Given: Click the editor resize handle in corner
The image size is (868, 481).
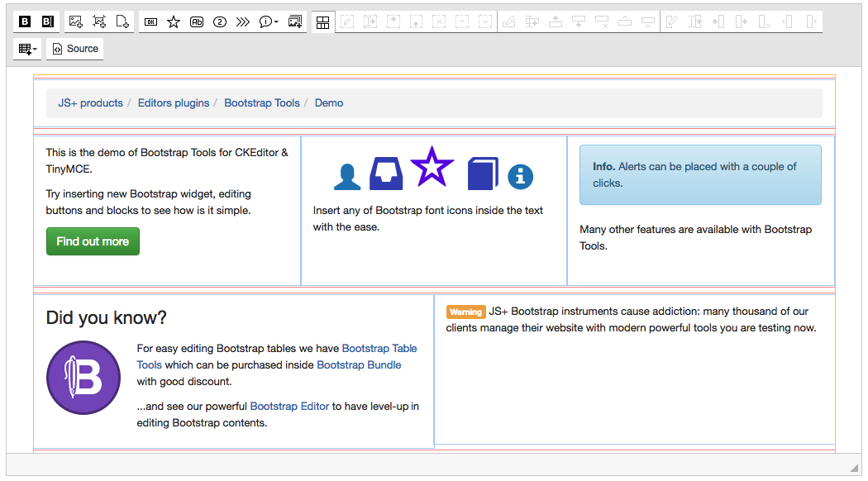Looking at the screenshot, I should click(x=854, y=468).
